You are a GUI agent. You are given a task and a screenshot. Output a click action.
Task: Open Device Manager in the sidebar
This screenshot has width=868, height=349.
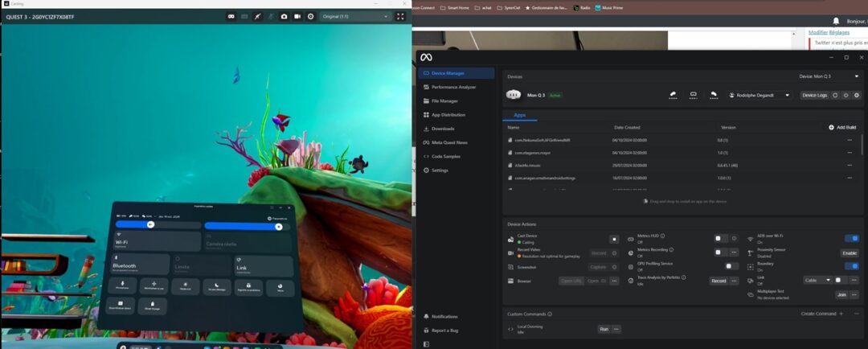click(x=457, y=73)
